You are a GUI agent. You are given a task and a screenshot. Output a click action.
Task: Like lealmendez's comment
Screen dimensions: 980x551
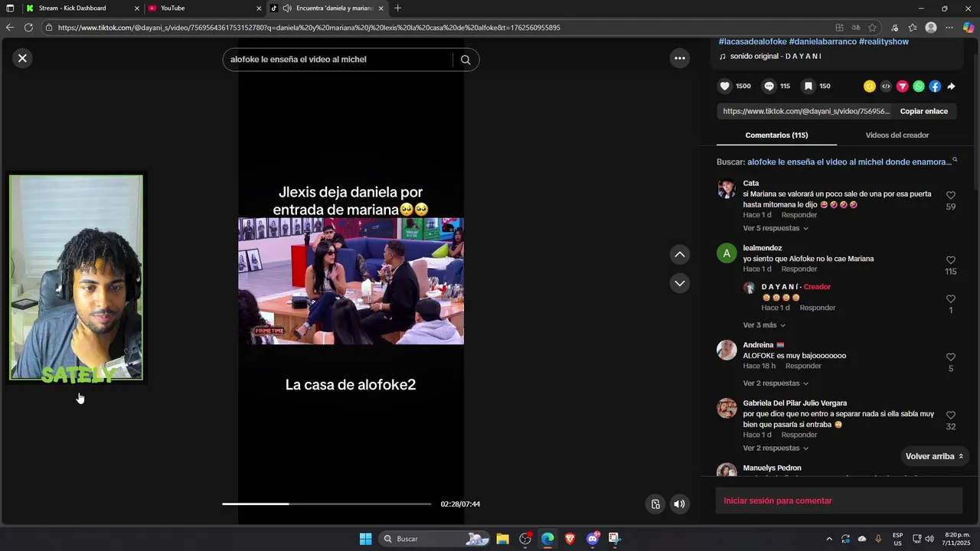click(951, 261)
